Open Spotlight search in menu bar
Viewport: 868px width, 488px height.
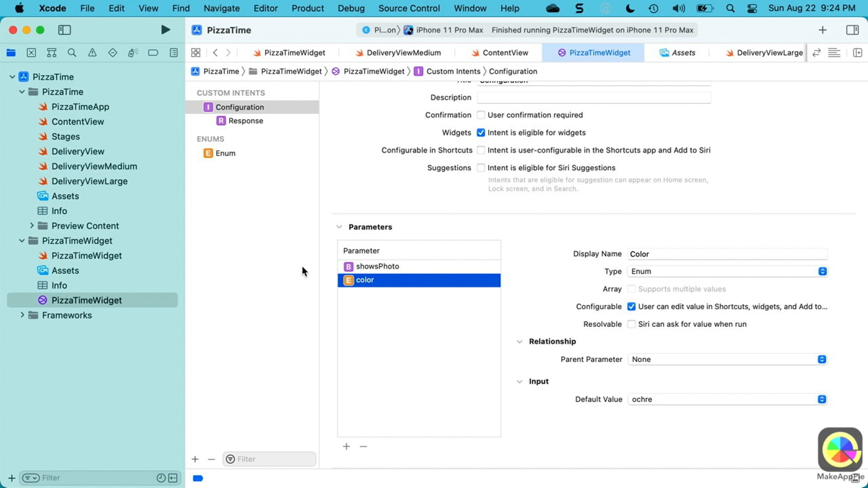[730, 8]
